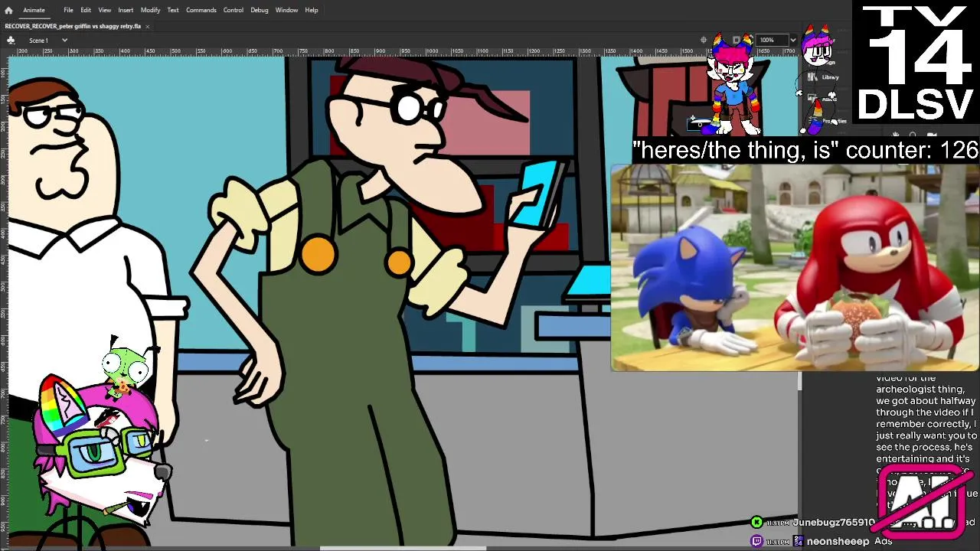The height and width of the screenshot is (551, 980).
Task: Open the Insert menu
Action: tap(126, 10)
